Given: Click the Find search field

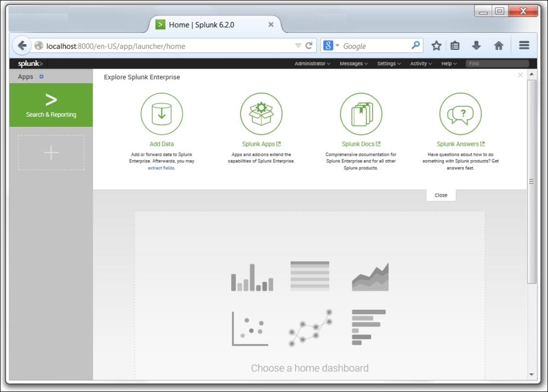Looking at the screenshot, I should [496, 64].
